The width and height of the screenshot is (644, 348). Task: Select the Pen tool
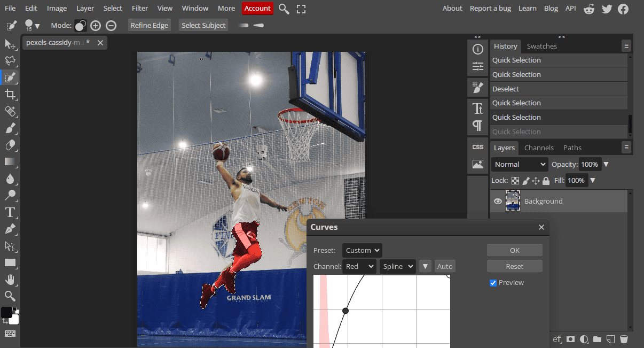[10, 229]
